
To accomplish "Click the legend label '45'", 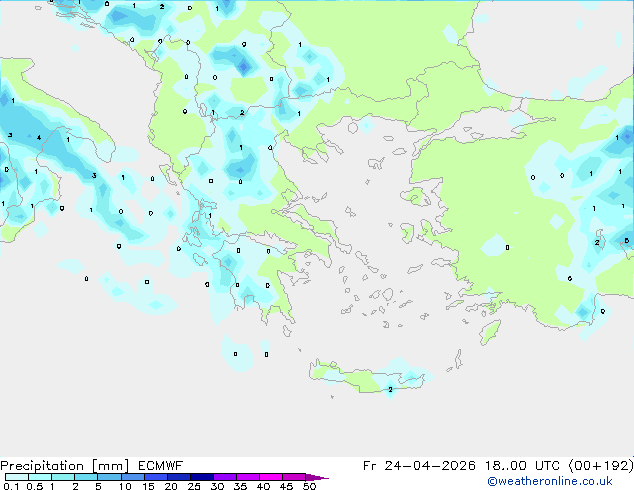I will pos(286,486).
